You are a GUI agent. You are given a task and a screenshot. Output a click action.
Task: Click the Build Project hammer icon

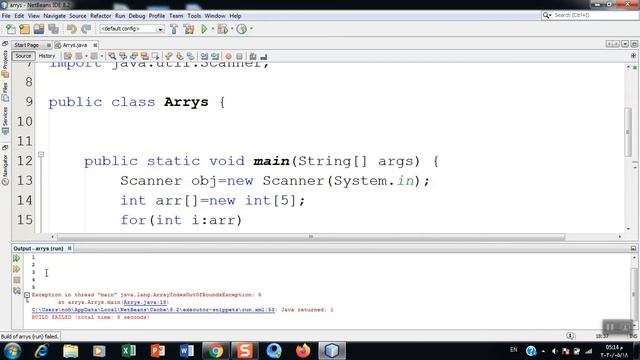point(174,29)
